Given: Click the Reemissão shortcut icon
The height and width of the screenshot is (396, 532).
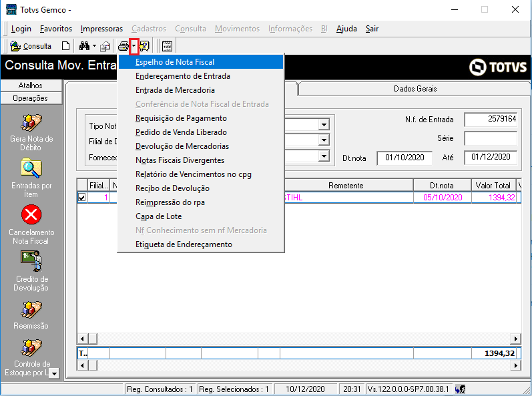Looking at the screenshot, I should (31, 310).
